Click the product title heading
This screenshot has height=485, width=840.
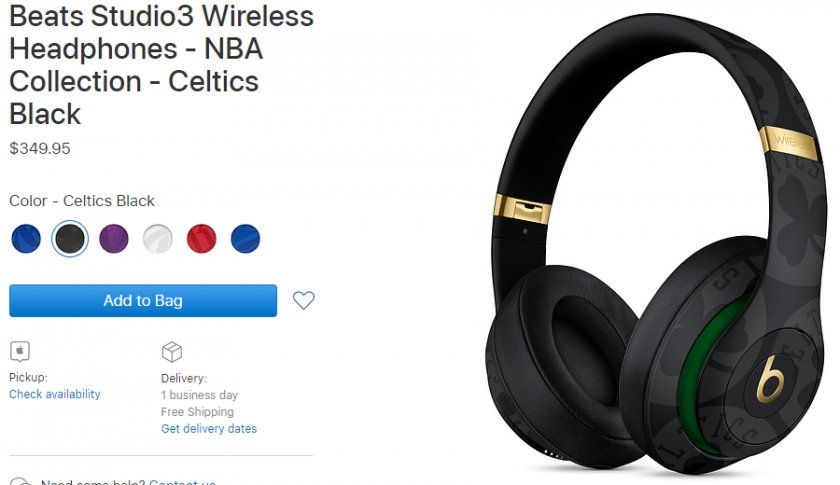(161, 65)
